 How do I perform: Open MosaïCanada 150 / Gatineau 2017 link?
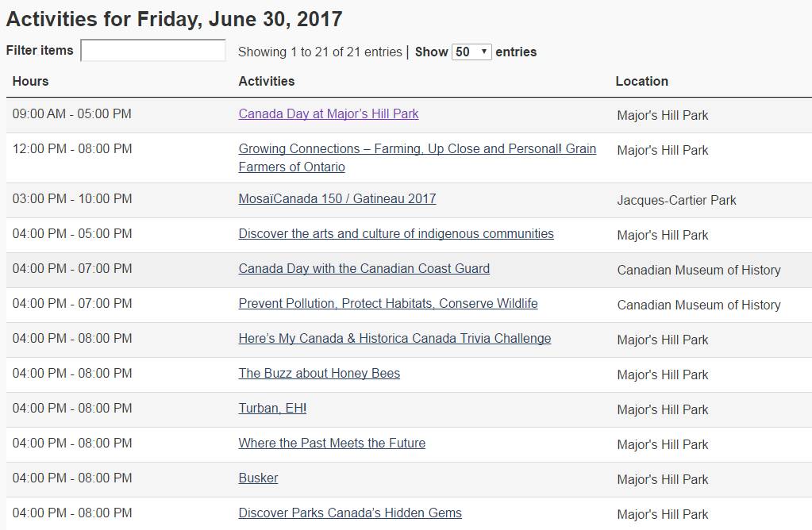pyautogui.click(x=337, y=198)
